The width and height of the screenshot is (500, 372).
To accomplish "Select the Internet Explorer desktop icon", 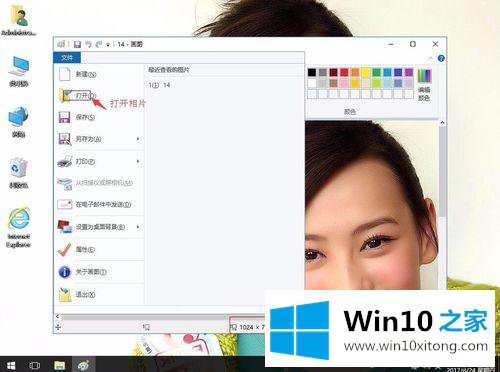I will 19,227.
